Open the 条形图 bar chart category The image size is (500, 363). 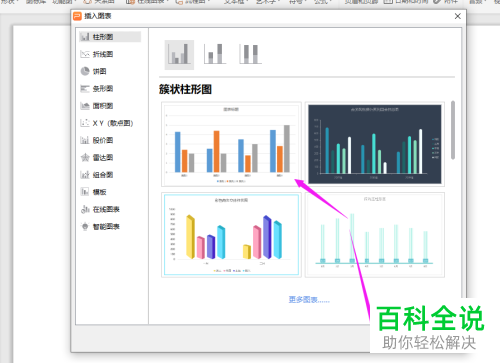tap(97, 89)
